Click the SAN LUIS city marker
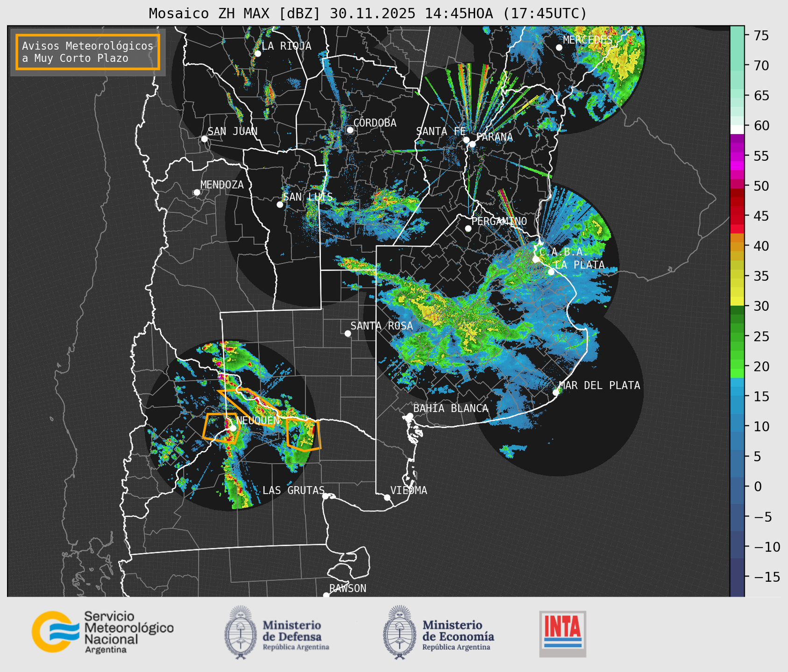Viewport: 788px width, 672px height. point(280,205)
